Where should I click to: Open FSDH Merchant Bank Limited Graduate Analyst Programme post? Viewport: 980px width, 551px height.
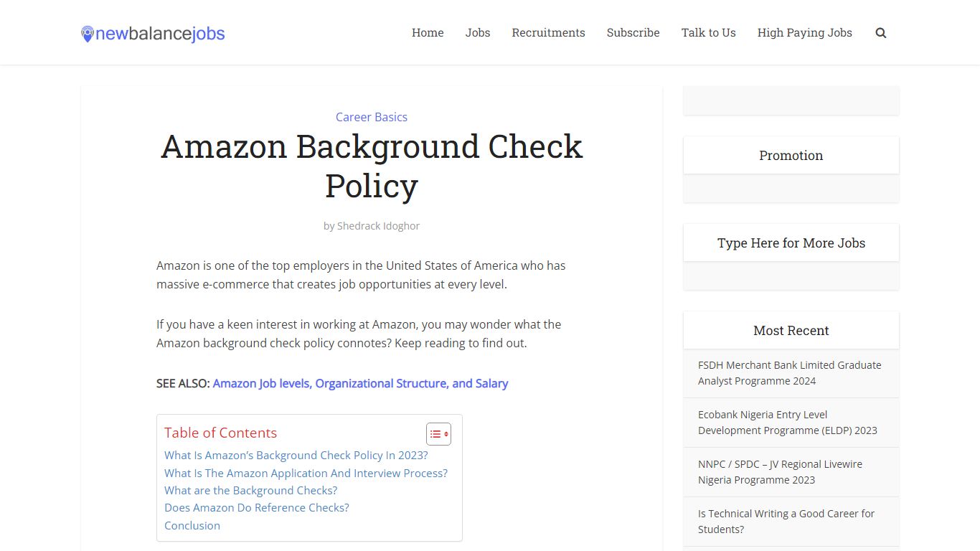[x=789, y=373]
